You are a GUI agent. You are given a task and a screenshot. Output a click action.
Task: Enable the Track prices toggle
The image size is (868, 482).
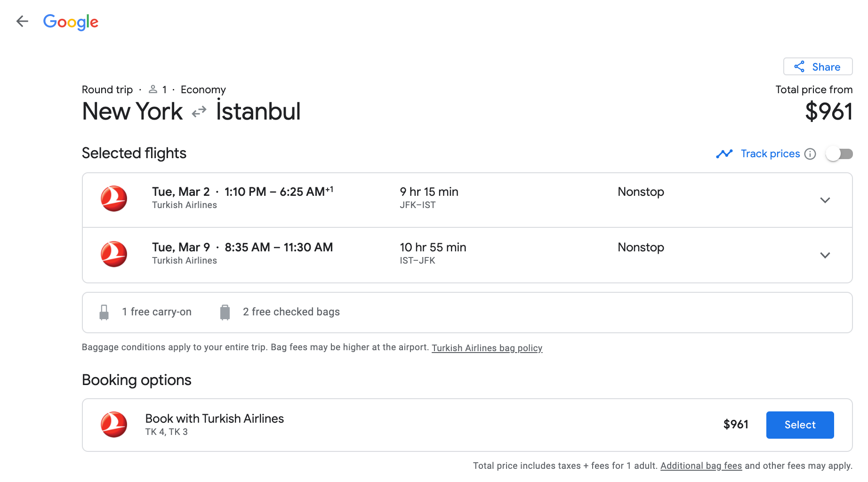click(x=839, y=153)
